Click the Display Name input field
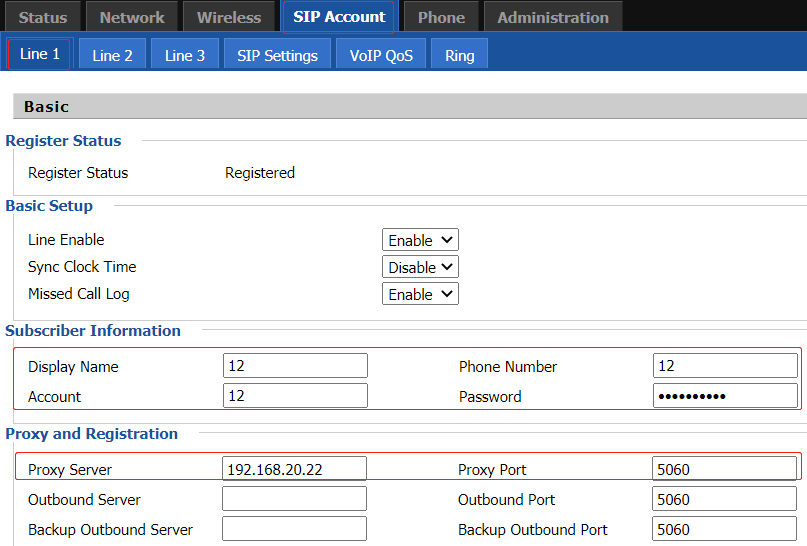 coord(295,366)
